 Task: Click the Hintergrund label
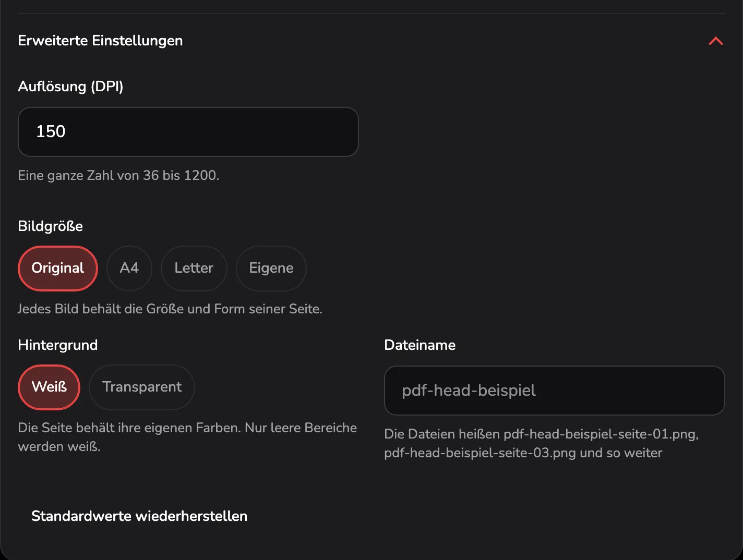[58, 345]
